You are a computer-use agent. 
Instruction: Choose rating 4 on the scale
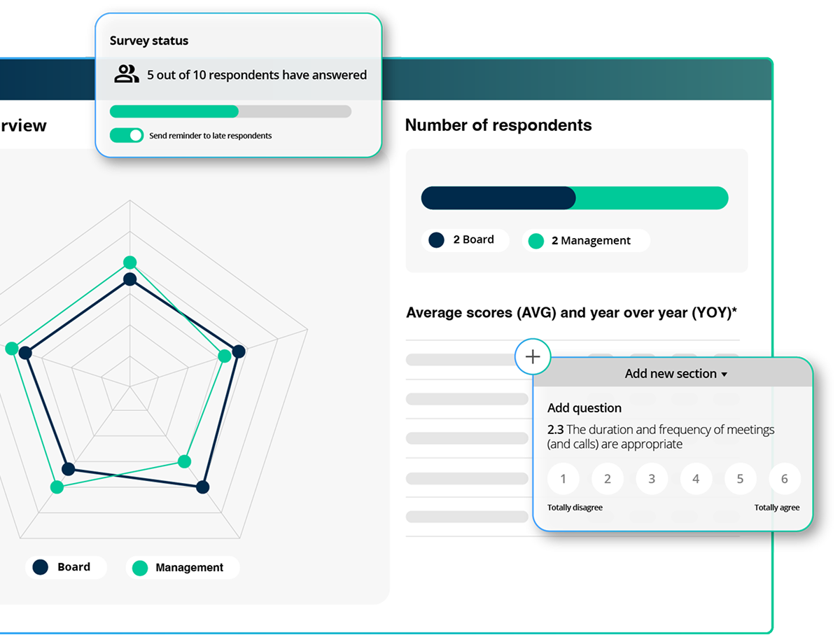(696, 479)
